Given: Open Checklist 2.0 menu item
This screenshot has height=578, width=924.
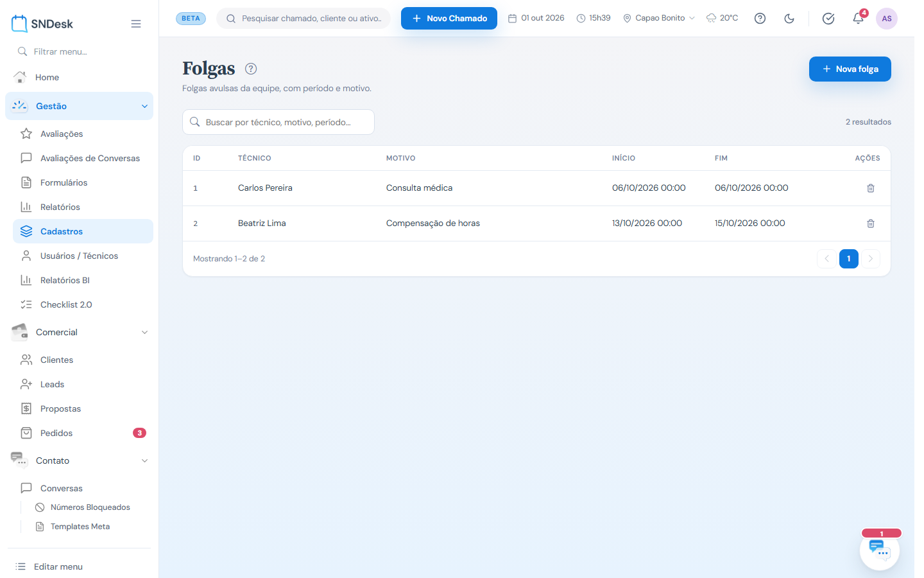Looking at the screenshot, I should pyautogui.click(x=83, y=304).
